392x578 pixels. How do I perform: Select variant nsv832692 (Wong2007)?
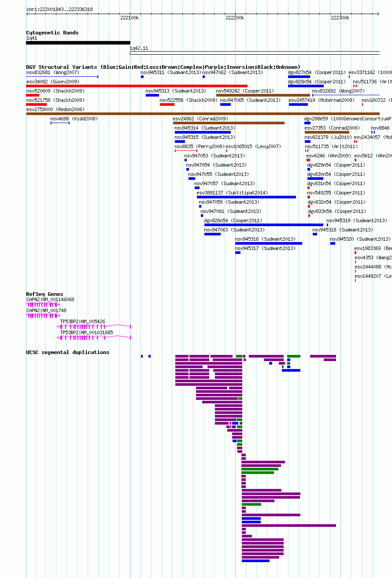[338, 91]
